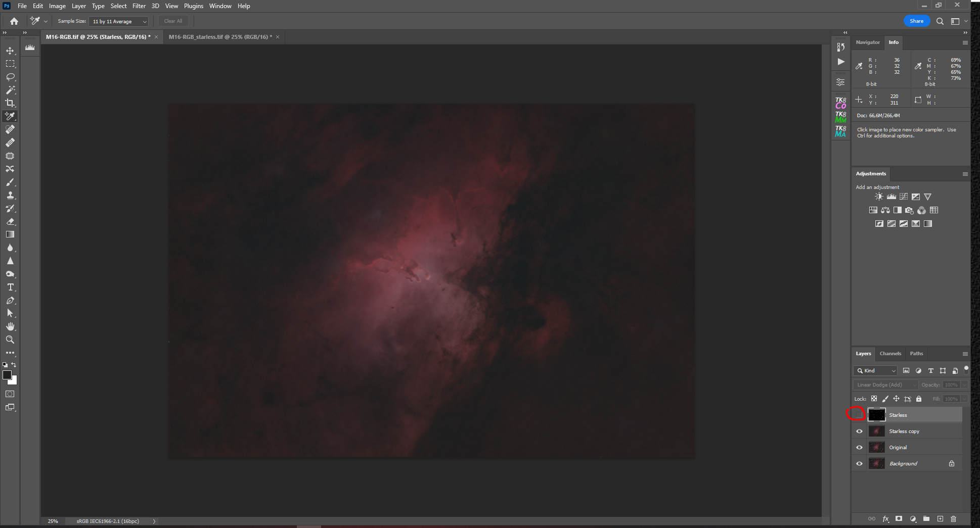Select the Crop tool
The width and height of the screenshot is (980, 528).
click(10, 103)
